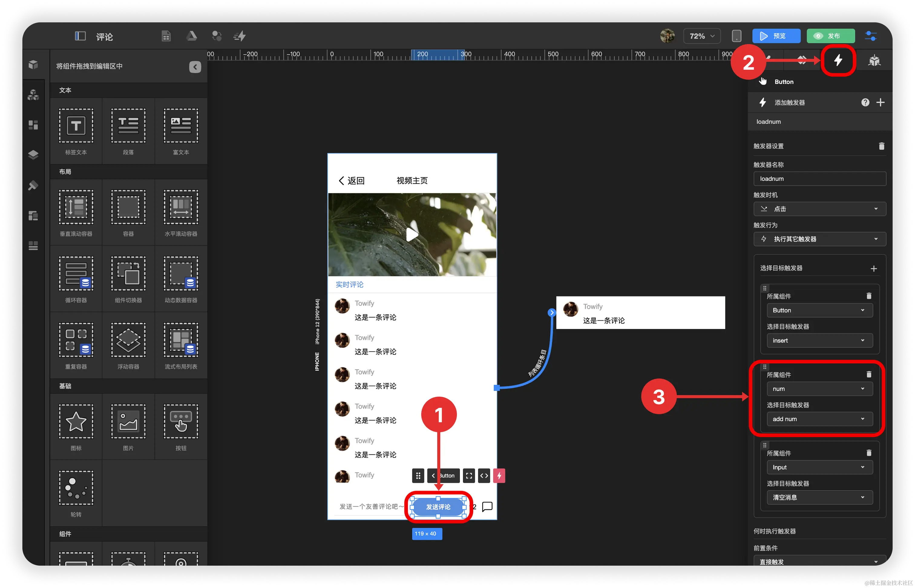The height and width of the screenshot is (588, 915).
Task: Click the layers icon in the left sidebar
Action: [33, 155]
